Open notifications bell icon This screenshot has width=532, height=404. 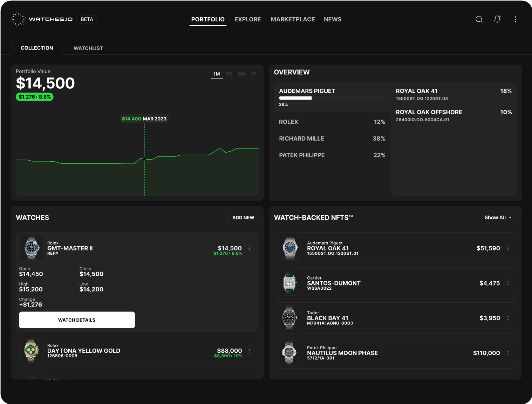(x=497, y=19)
